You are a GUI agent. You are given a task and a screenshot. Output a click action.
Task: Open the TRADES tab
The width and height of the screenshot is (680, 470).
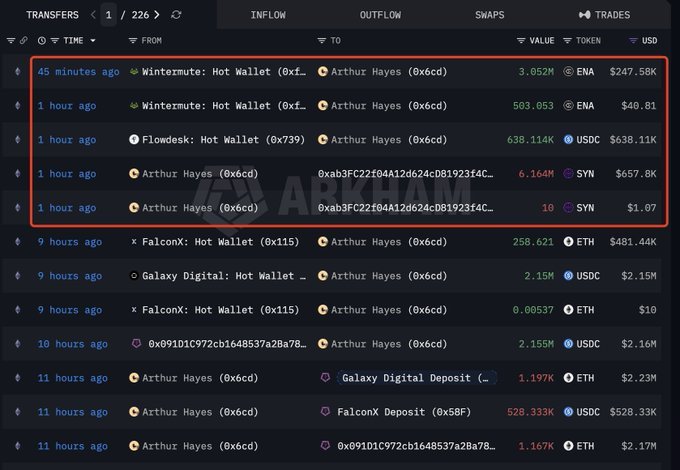tap(604, 15)
